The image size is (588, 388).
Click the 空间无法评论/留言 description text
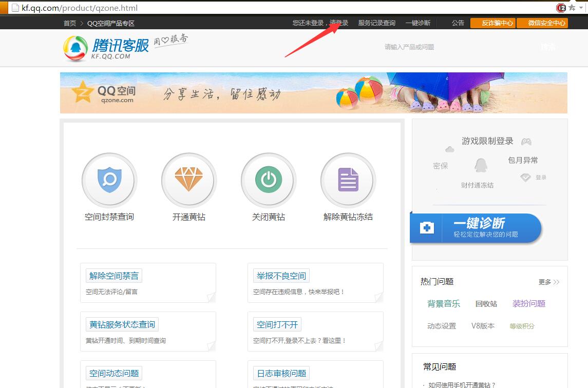(111, 292)
